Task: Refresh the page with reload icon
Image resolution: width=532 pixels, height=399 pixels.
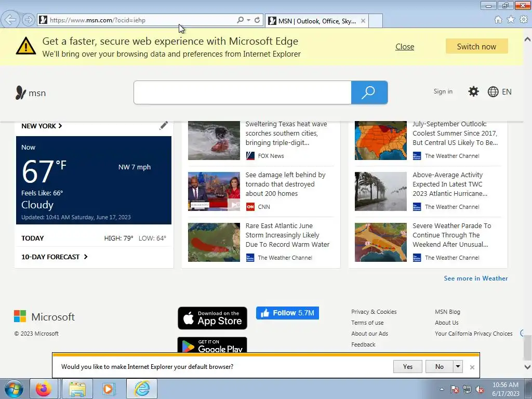Action: tap(257, 20)
